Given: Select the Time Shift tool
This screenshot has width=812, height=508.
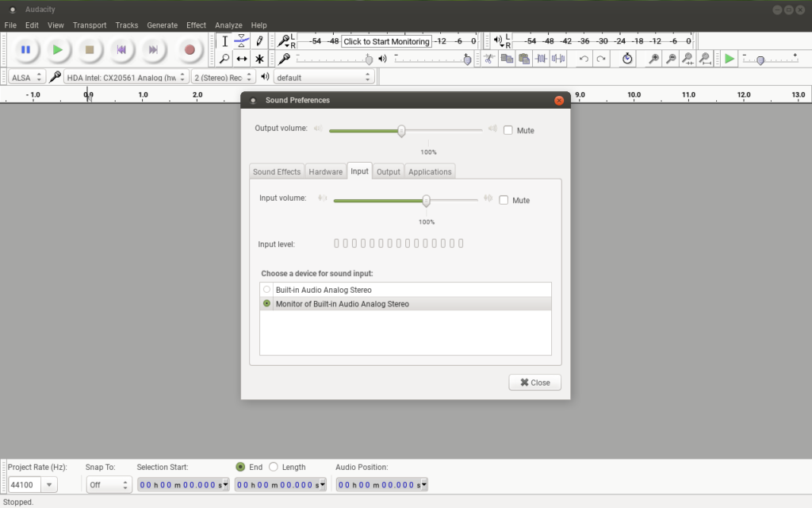Looking at the screenshot, I should (242, 59).
